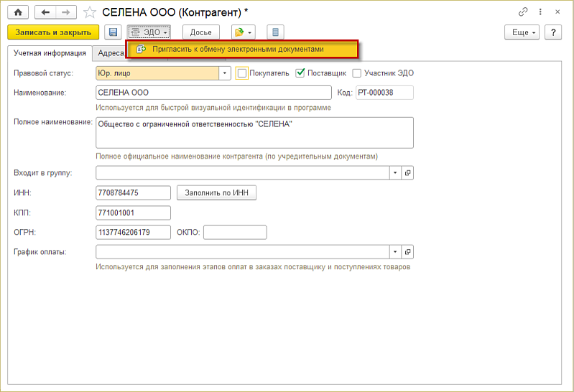This screenshot has width=574, height=392.
Task: Open the Еще menu
Action: pos(522,32)
